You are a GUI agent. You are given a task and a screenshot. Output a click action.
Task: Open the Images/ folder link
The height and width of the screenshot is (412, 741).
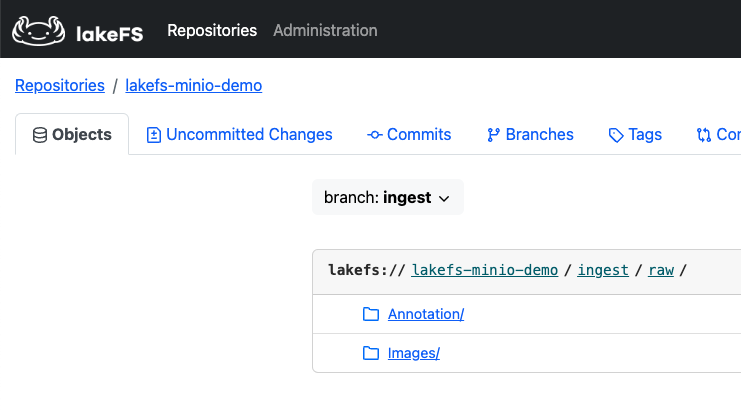click(414, 353)
